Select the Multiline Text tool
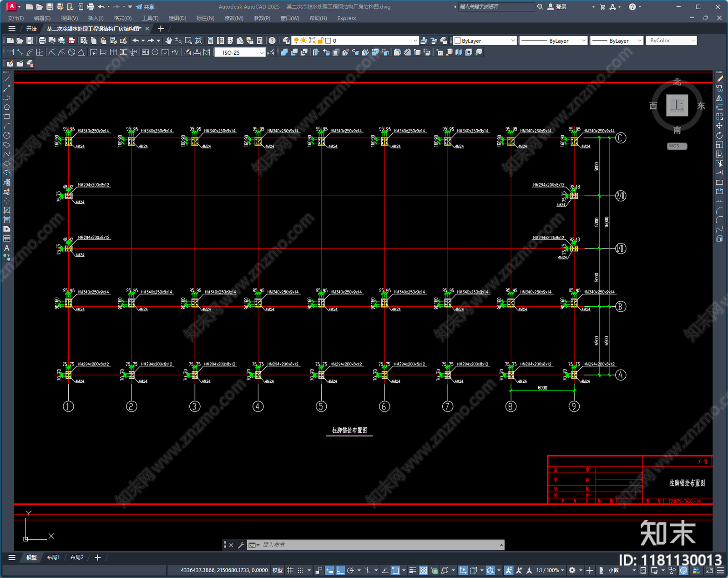This screenshot has height=578, width=728. coord(7,248)
